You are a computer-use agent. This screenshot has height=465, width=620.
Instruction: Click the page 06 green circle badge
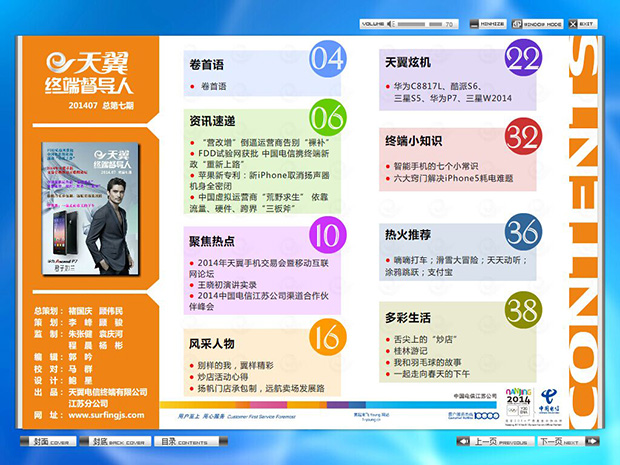click(327, 118)
